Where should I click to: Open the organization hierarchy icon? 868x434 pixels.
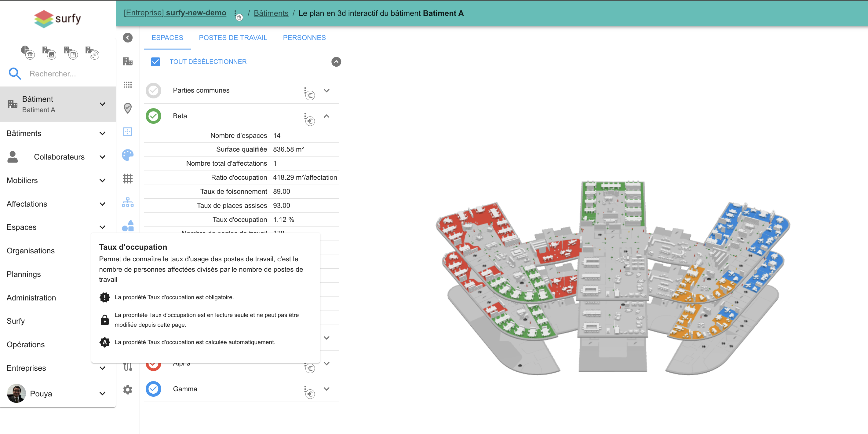pyautogui.click(x=127, y=202)
